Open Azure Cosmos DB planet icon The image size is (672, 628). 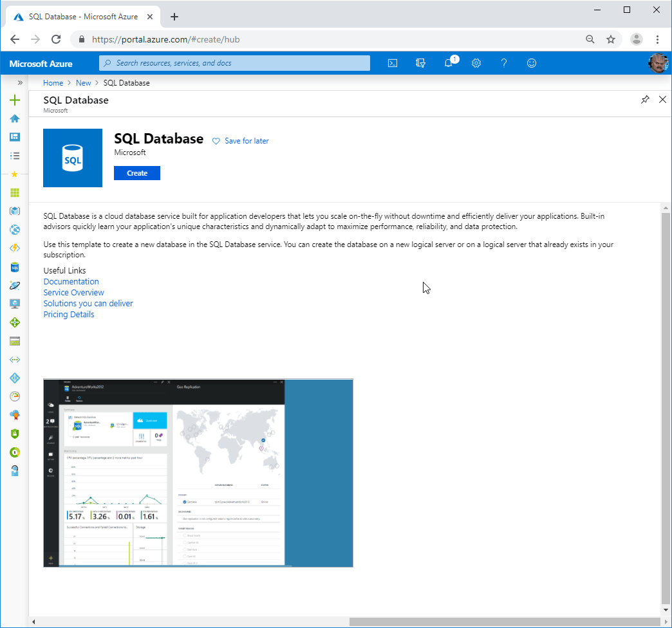(x=15, y=285)
